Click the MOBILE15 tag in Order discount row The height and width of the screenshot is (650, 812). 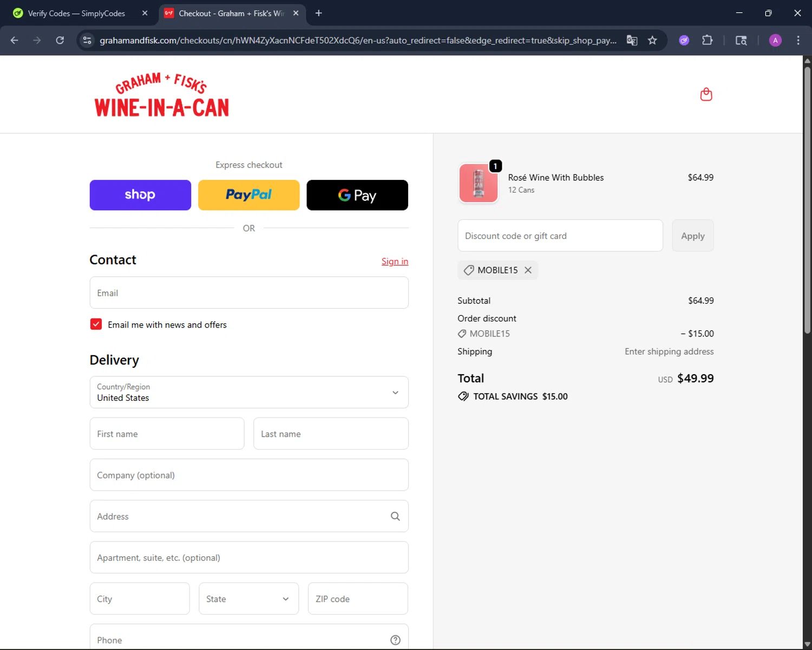point(484,334)
